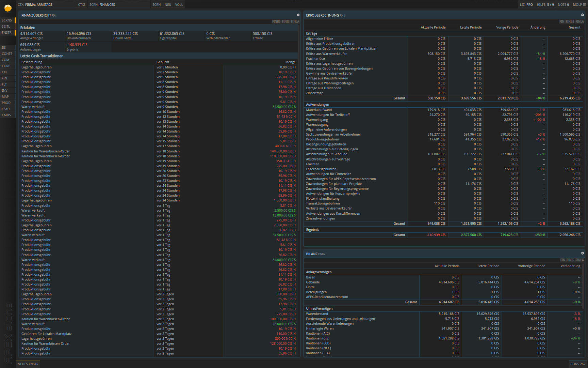This screenshot has height=368, width=588.
Task: Toggle the FNSTR sidebar option
Action: point(7,33)
